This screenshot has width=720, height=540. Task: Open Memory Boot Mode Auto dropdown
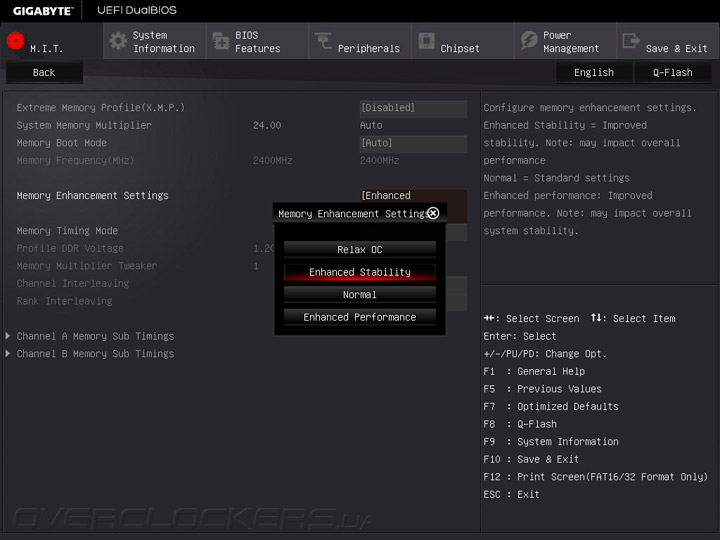click(x=413, y=143)
